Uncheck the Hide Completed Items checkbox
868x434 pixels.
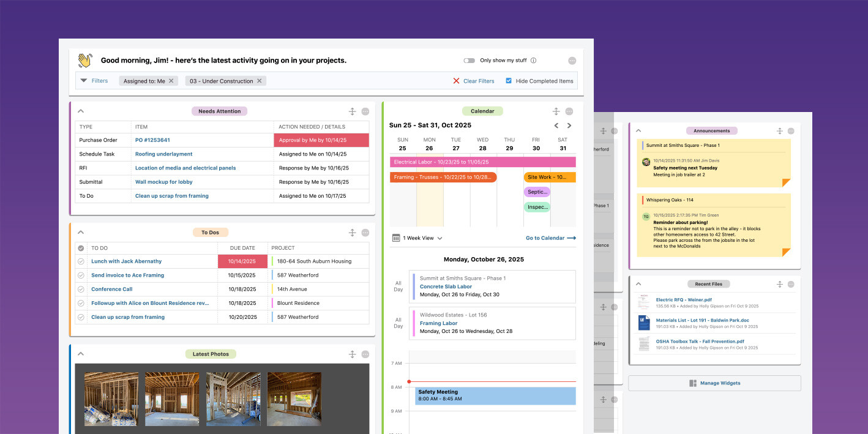pyautogui.click(x=509, y=81)
